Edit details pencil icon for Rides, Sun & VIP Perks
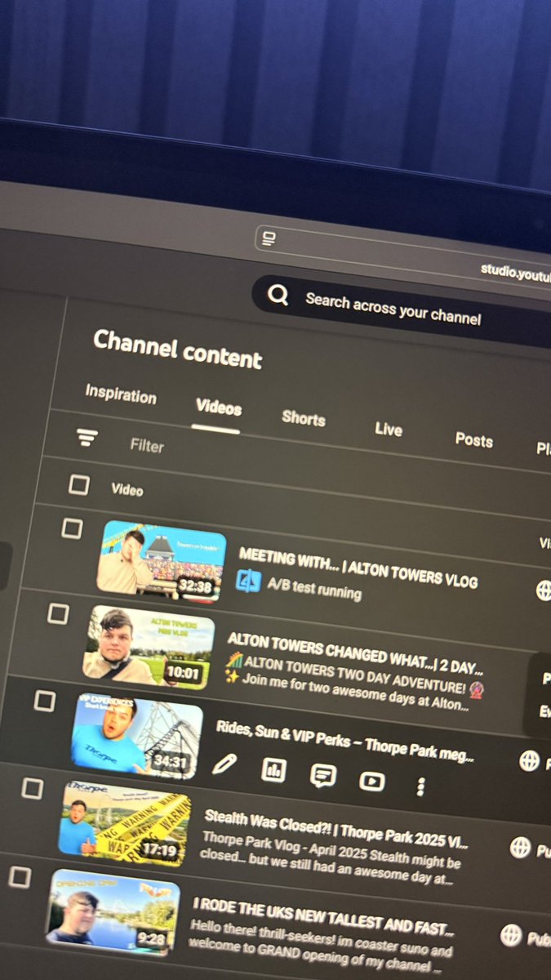This screenshot has height=980, width=551. pos(224,764)
